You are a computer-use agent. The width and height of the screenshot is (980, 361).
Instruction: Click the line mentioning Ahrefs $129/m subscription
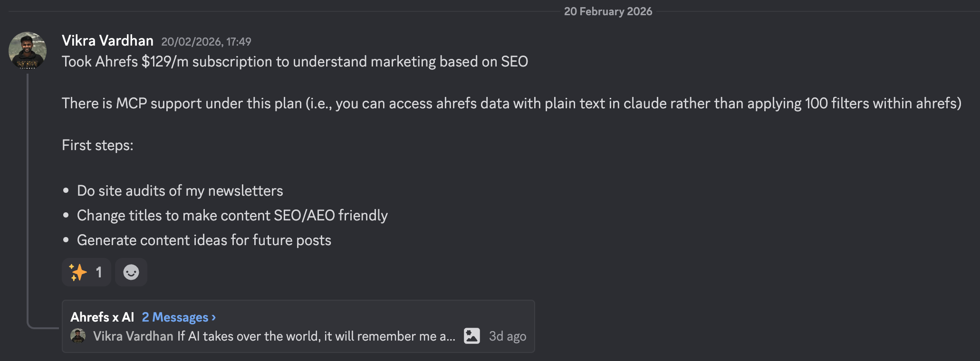click(x=295, y=62)
